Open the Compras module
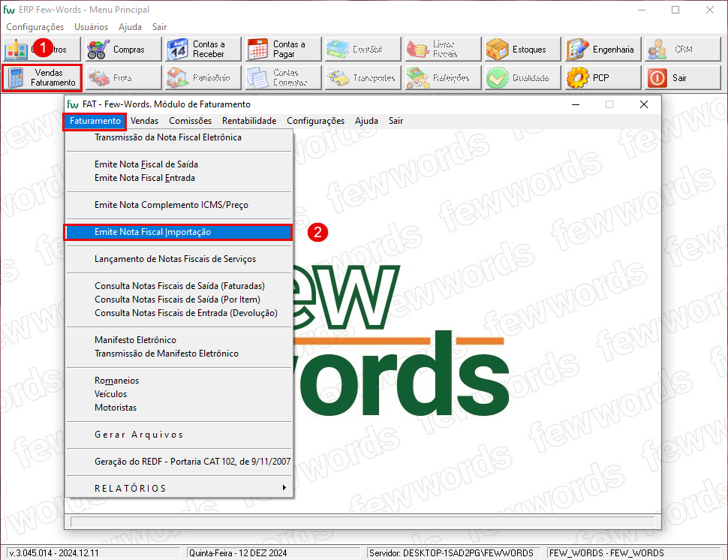The height and width of the screenshot is (560, 728). (123, 50)
